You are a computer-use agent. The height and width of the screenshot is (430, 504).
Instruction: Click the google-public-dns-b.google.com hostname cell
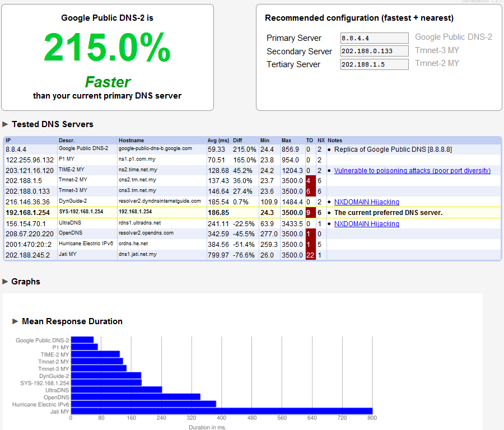pyautogui.click(x=156, y=149)
